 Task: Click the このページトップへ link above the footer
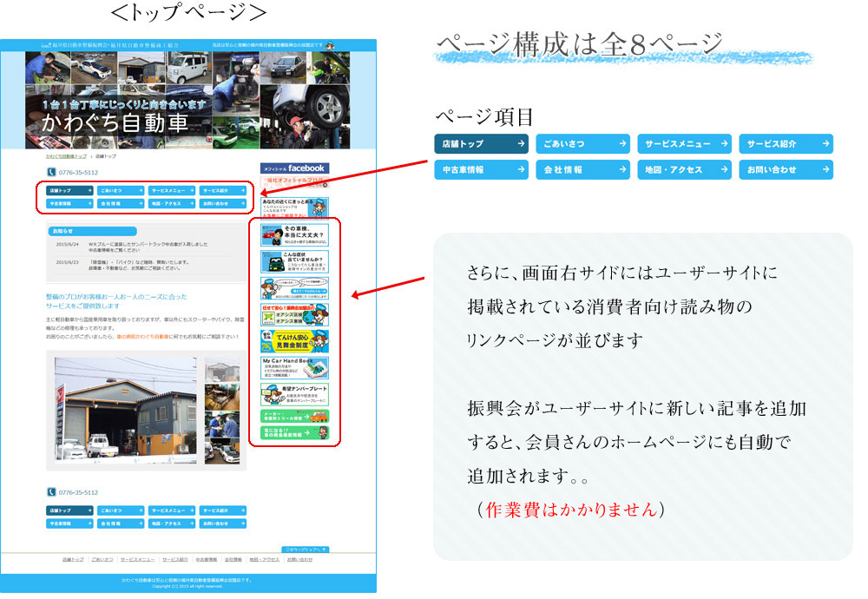[x=304, y=548]
